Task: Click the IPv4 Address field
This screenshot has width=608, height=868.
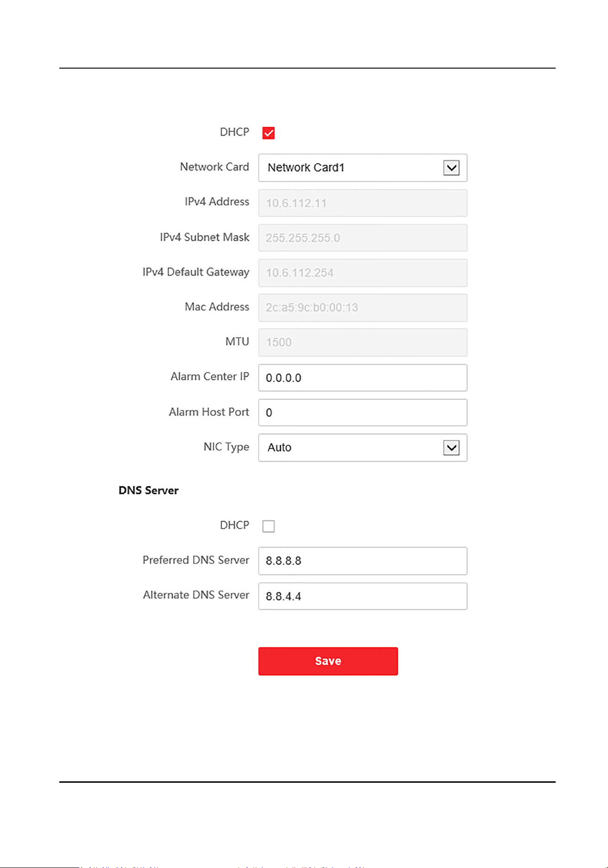Action: click(x=363, y=203)
